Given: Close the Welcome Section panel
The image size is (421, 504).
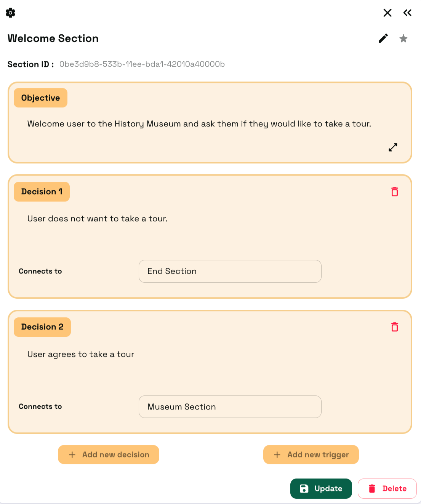Looking at the screenshot, I should 387,13.
